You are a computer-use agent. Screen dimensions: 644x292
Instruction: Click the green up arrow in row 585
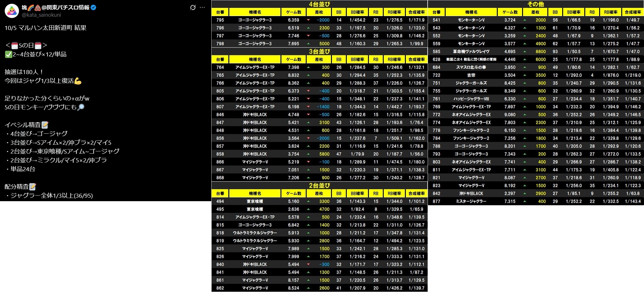click(x=525, y=51)
